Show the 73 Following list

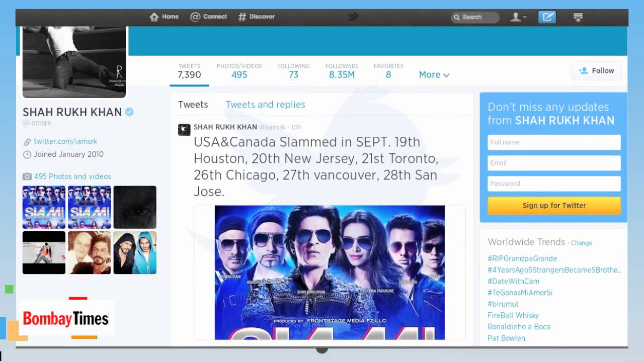point(293,71)
